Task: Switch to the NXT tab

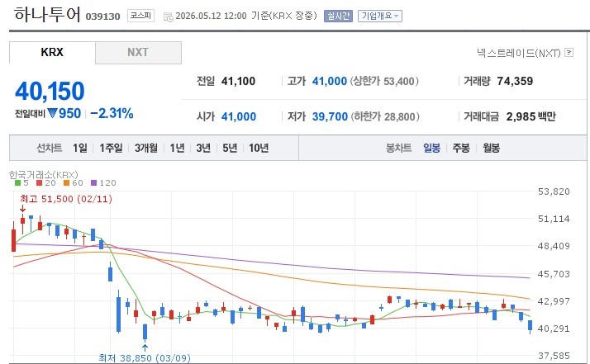Action: pyautogui.click(x=138, y=52)
